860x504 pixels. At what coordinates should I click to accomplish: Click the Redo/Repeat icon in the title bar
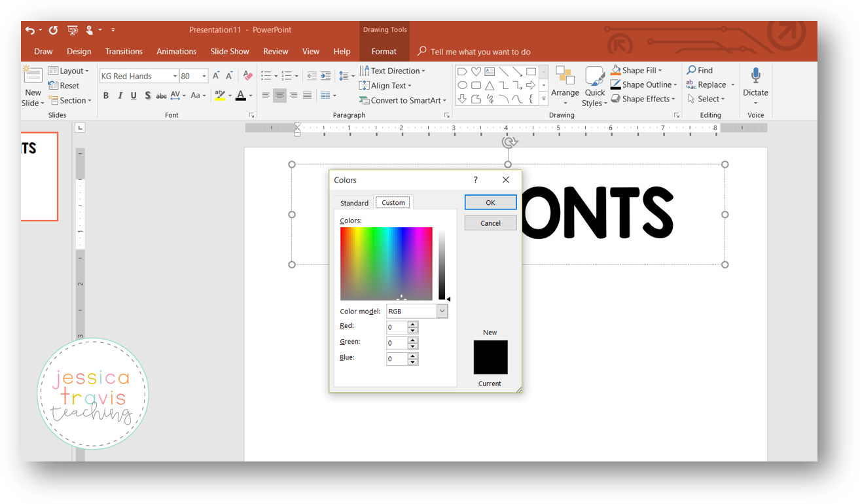[53, 30]
